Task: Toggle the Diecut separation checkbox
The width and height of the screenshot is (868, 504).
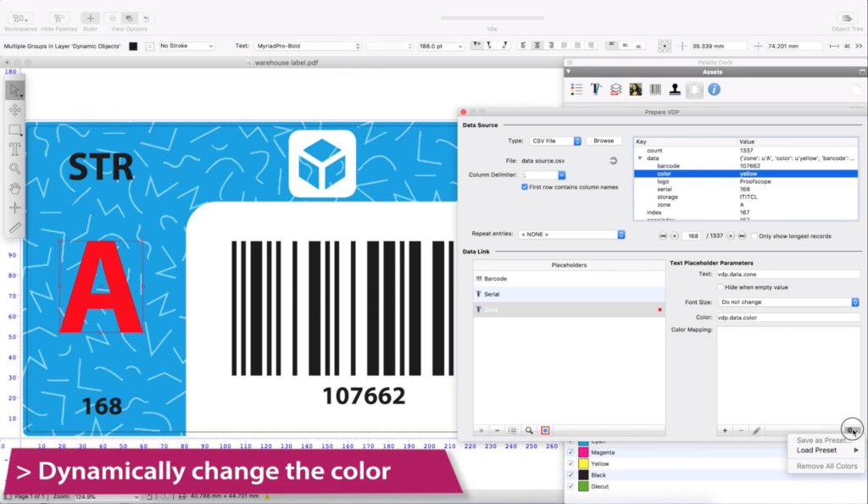Action: (x=570, y=487)
